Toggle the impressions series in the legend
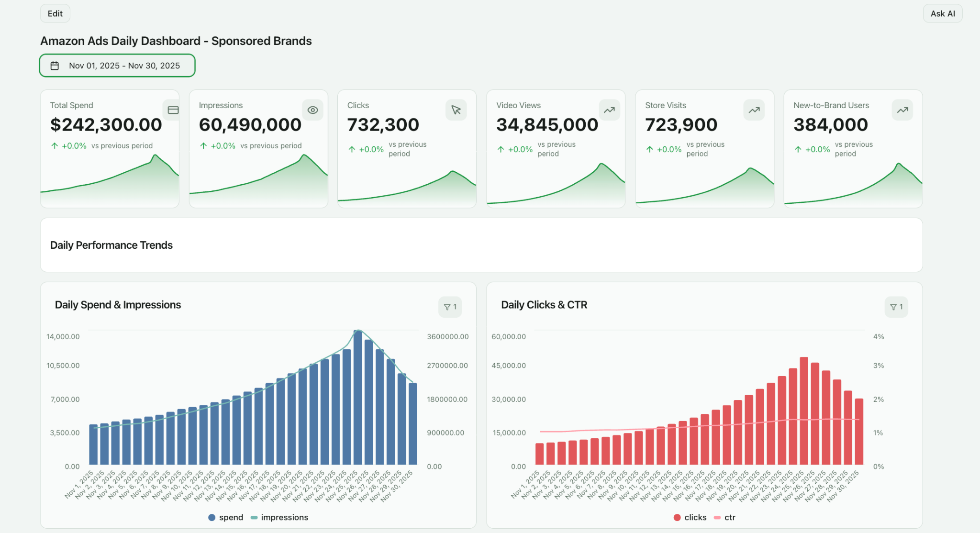The image size is (980, 533). [279, 517]
